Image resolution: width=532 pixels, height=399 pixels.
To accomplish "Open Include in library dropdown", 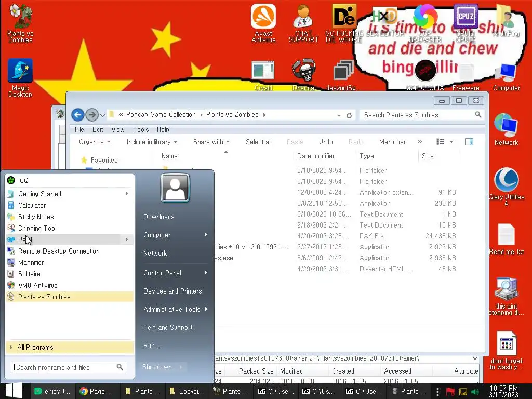I will tap(152, 142).
